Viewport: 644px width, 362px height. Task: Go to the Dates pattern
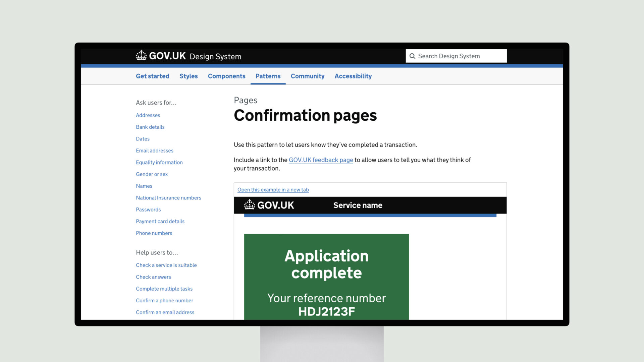[143, 138]
